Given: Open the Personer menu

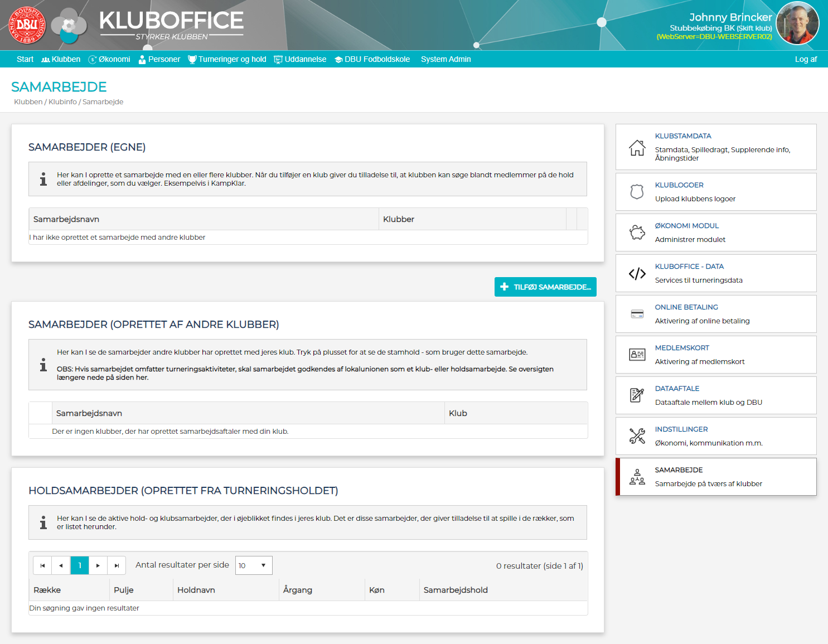Looking at the screenshot, I should (159, 59).
